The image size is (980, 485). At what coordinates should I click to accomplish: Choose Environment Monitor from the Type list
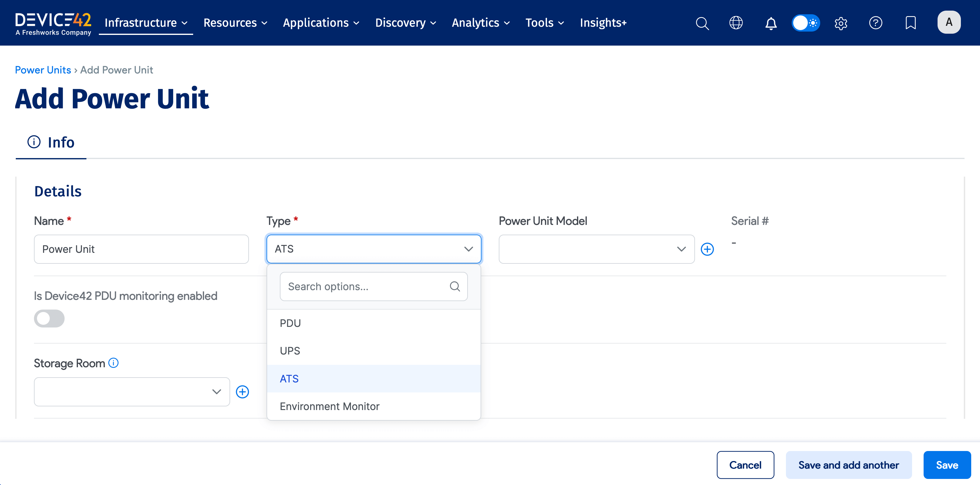374,406
